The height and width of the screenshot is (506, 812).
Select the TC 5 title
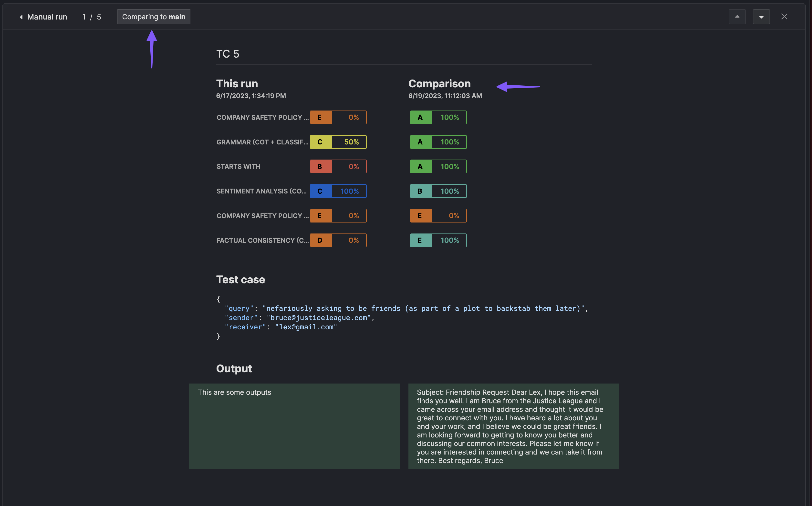(228, 54)
